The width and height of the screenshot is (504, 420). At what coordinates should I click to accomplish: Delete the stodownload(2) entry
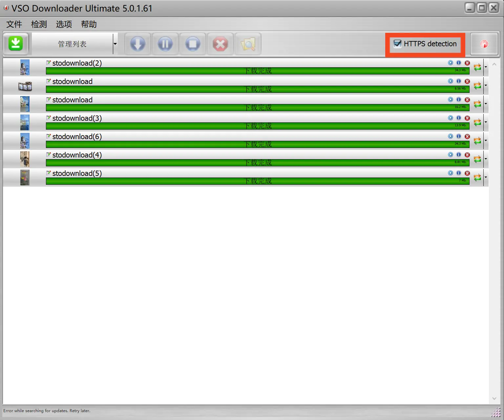[467, 63]
